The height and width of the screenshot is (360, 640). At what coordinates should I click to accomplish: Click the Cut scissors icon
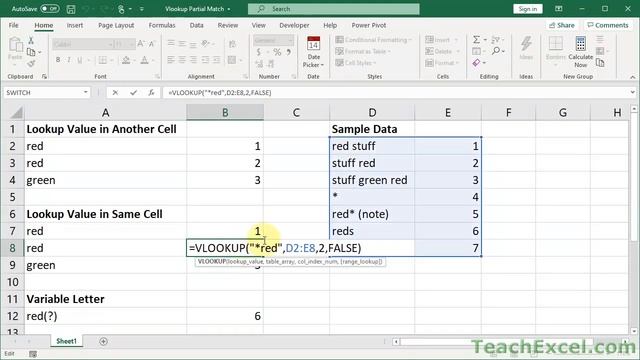tap(31, 40)
